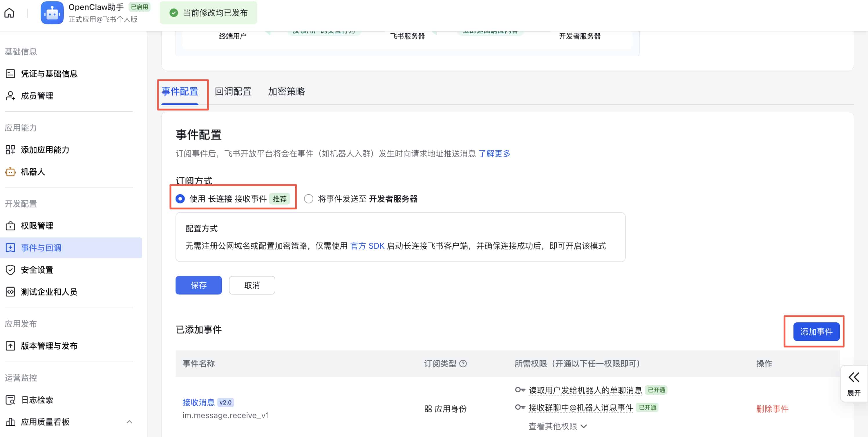Image resolution: width=868 pixels, height=437 pixels.
Task: Select 版本管理与发布
Action: [x=49, y=346]
